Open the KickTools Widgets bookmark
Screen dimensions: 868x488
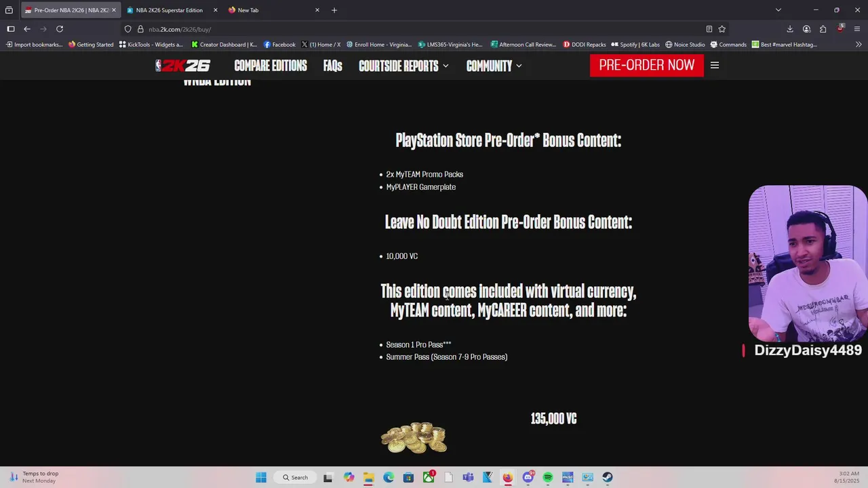[x=151, y=45]
